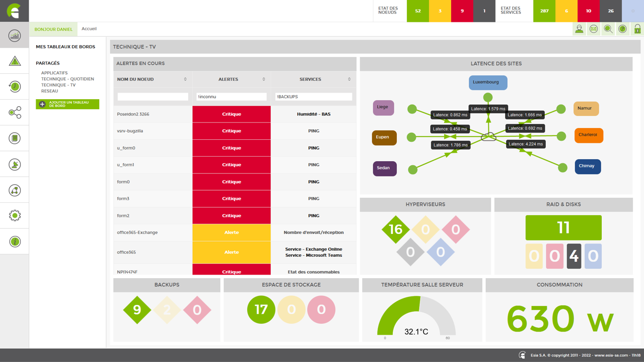Sort the Services column using arrows

click(x=349, y=79)
